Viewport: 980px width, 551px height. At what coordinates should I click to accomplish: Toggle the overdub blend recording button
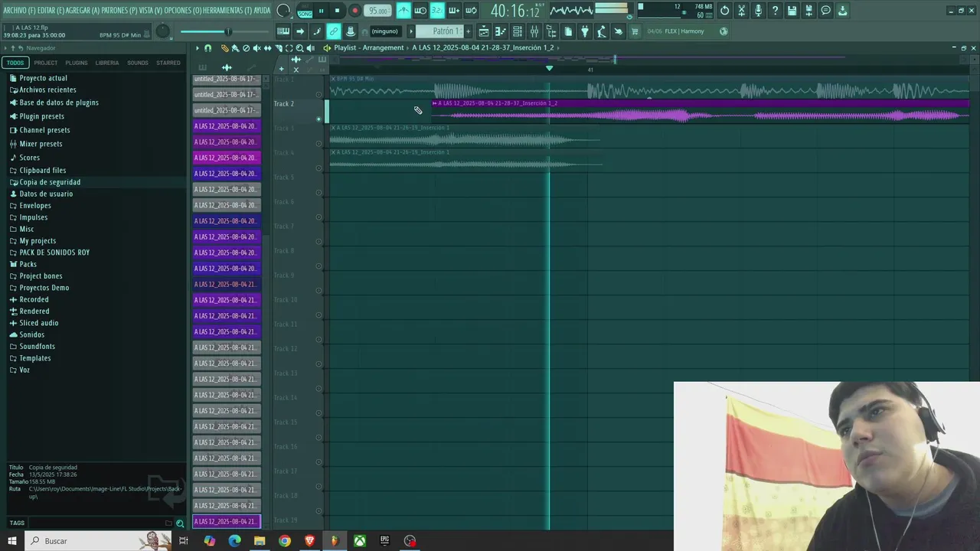(x=454, y=11)
